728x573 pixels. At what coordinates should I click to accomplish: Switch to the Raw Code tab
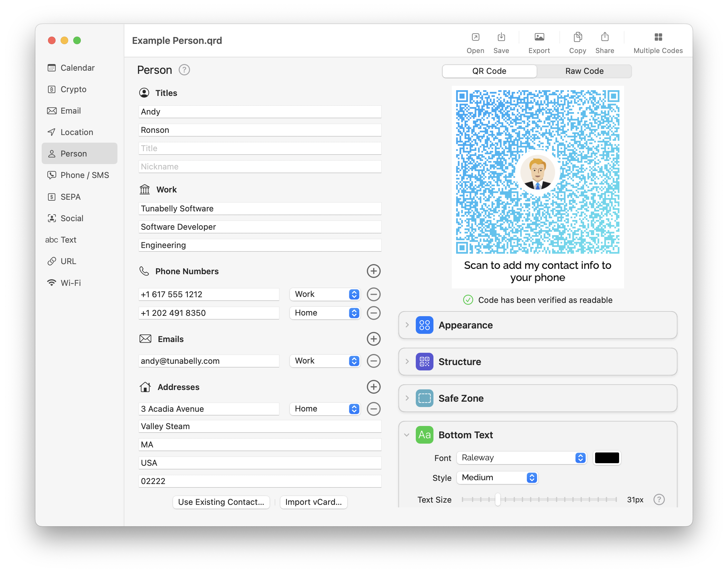(584, 71)
